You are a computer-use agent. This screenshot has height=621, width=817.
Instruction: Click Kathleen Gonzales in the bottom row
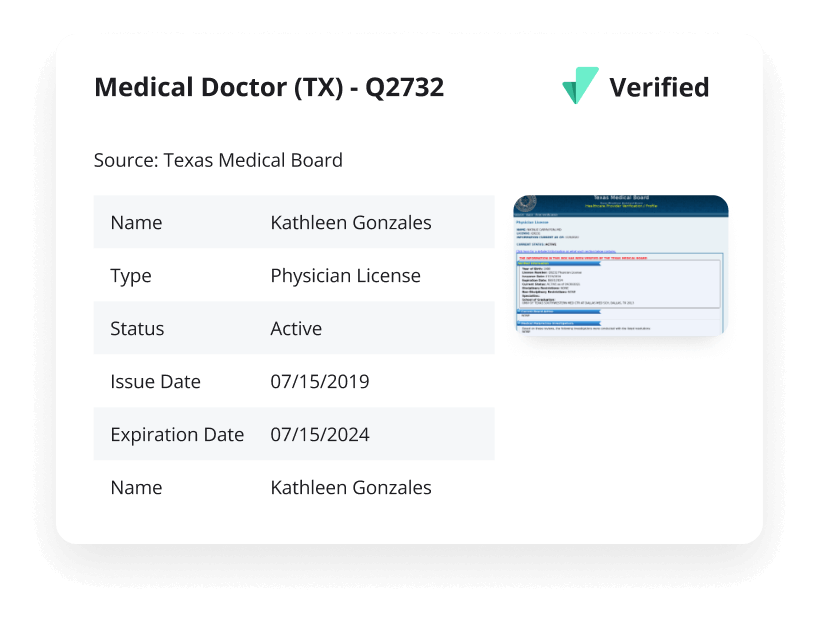tap(351, 488)
